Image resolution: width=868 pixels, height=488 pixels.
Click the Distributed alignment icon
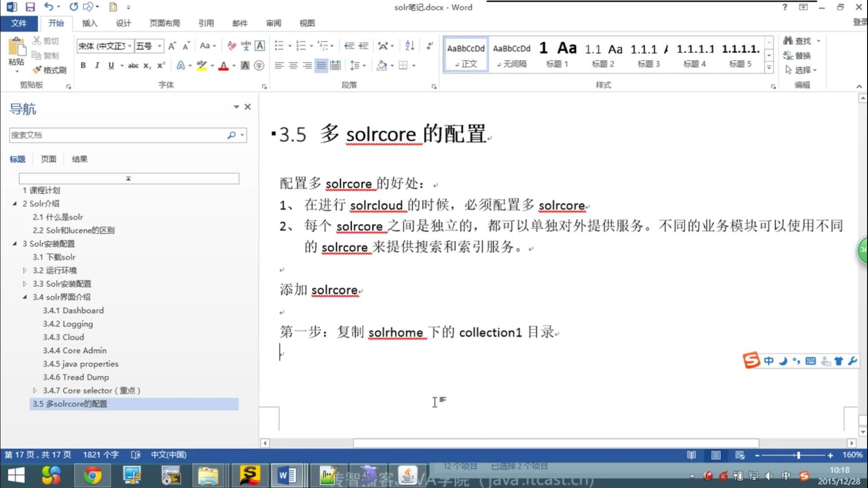tap(335, 66)
